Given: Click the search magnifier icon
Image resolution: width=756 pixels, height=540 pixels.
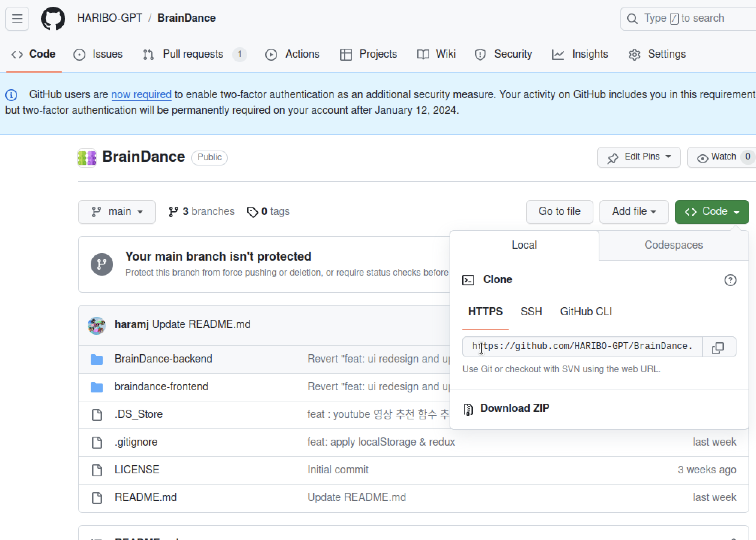Looking at the screenshot, I should [632, 18].
